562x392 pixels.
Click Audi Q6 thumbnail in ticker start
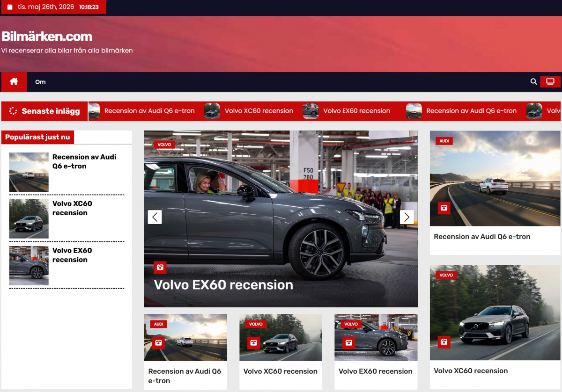click(x=94, y=111)
